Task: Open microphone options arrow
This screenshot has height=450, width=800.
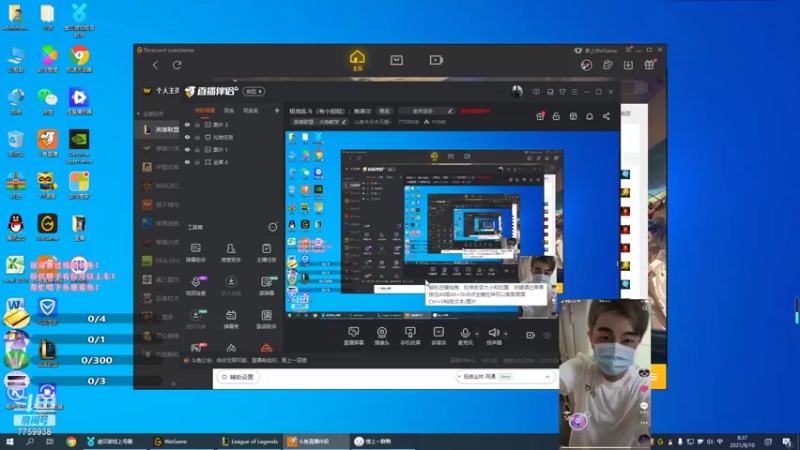Action: tap(477, 334)
